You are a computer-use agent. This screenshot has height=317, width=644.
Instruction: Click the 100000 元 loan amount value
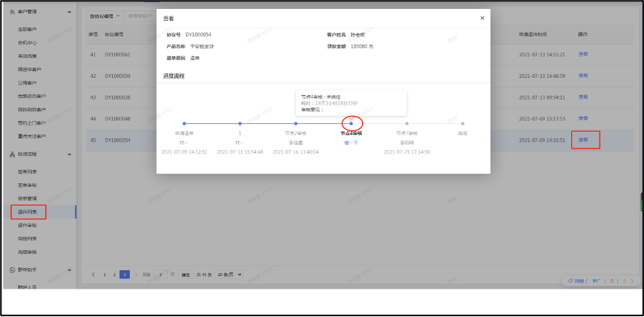point(362,47)
